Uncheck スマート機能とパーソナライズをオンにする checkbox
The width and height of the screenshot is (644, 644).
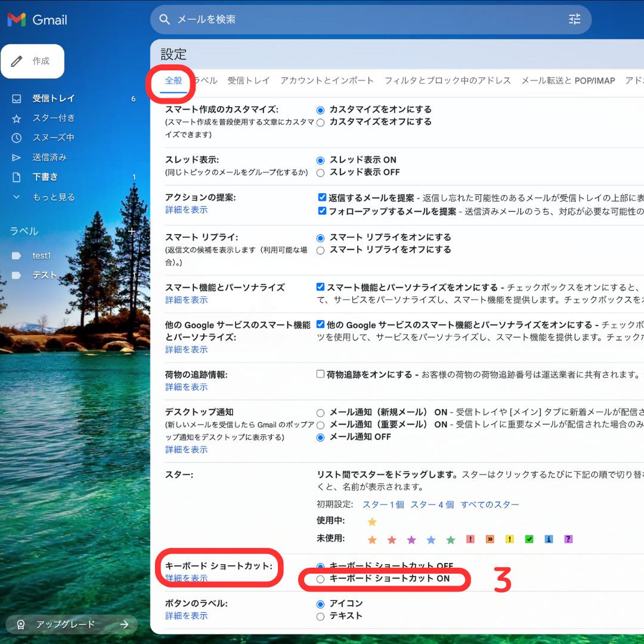[320, 287]
